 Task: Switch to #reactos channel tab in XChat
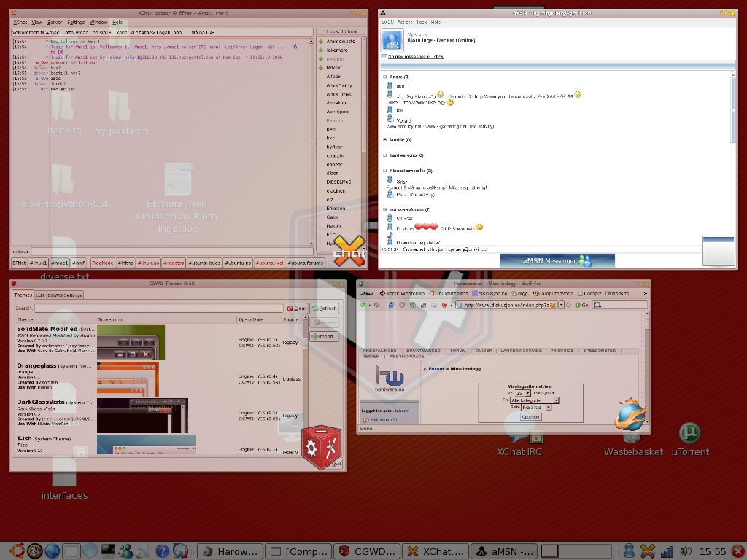pyautogui.click(x=174, y=262)
